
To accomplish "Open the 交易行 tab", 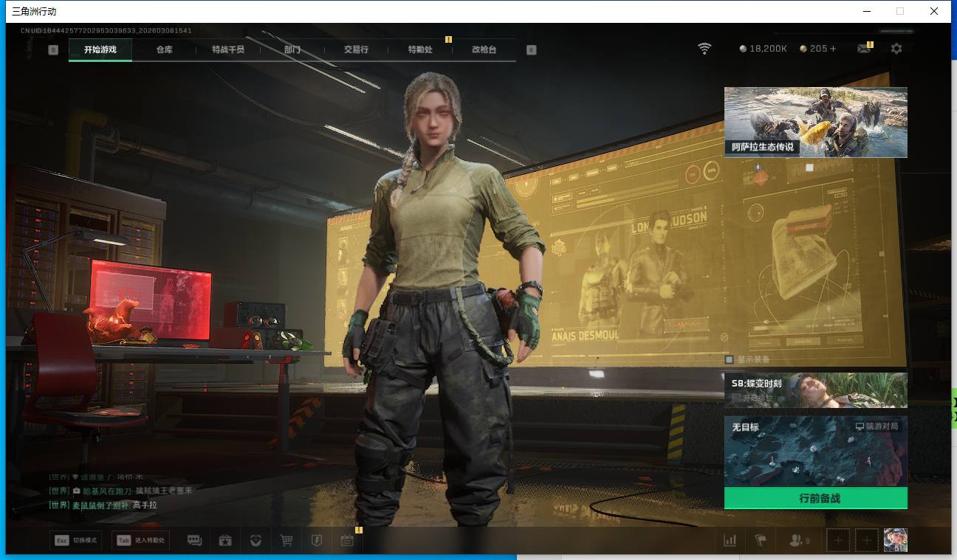I will pyautogui.click(x=356, y=49).
